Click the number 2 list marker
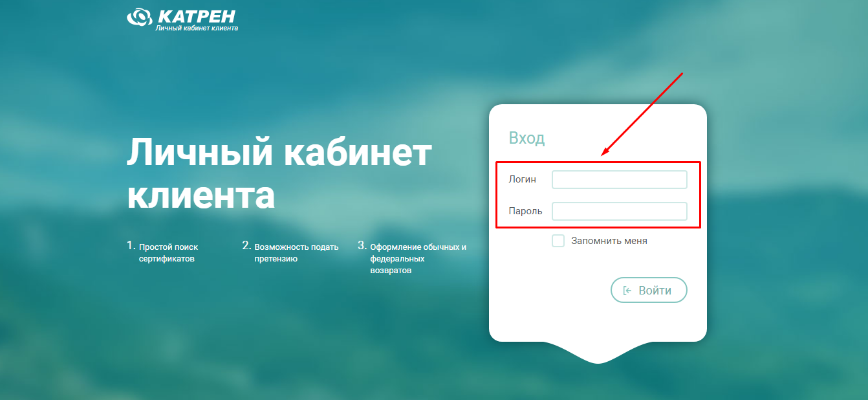This screenshot has height=400, width=868. (246, 246)
